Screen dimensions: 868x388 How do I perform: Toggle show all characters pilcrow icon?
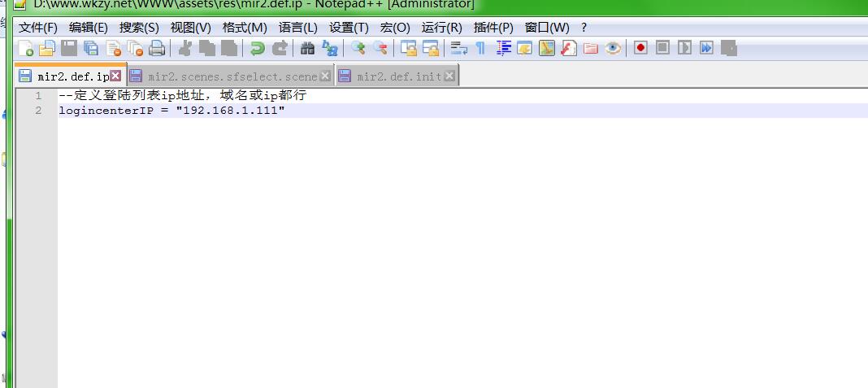pyautogui.click(x=480, y=48)
